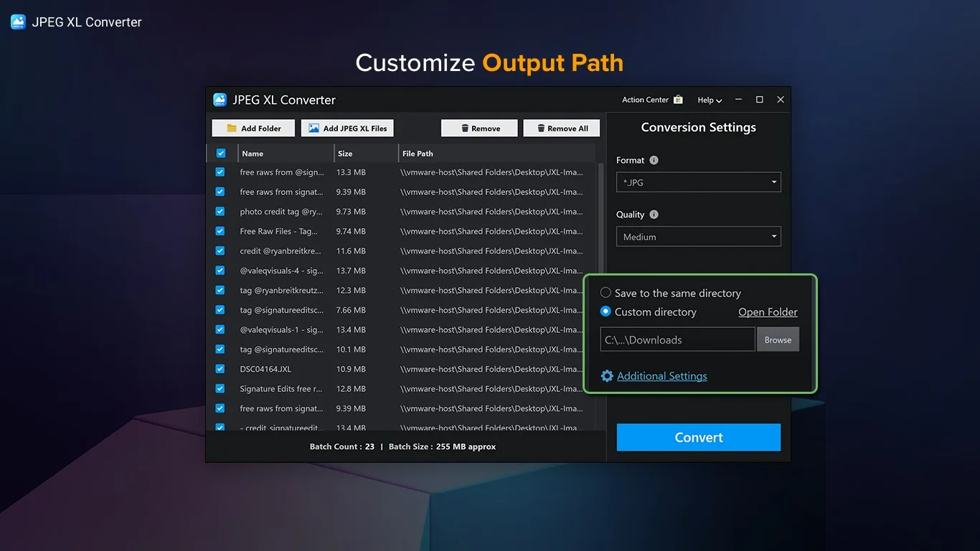Click the JPEG XL Converter window logo
The width and height of the screenshot is (980, 551).
click(x=220, y=100)
